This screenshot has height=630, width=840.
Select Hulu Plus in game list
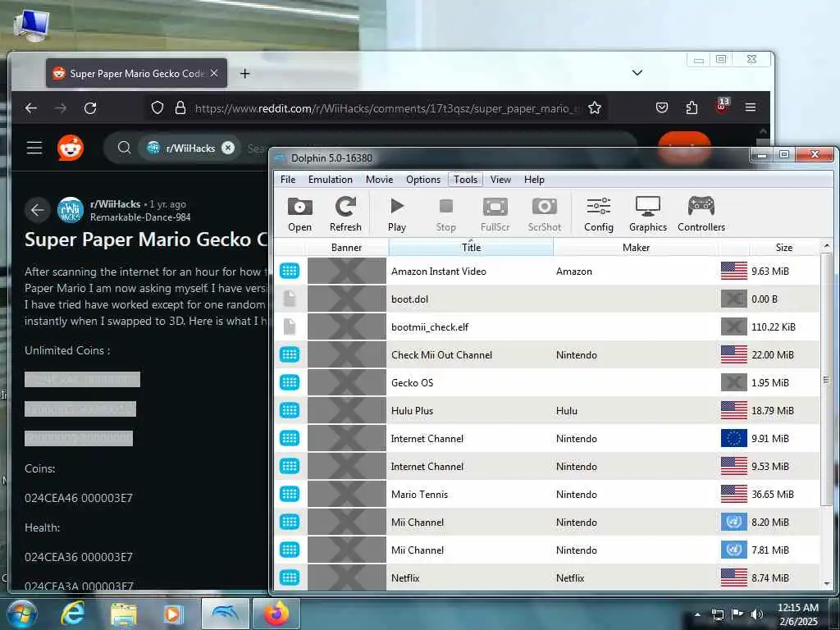pyautogui.click(x=546, y=410)
